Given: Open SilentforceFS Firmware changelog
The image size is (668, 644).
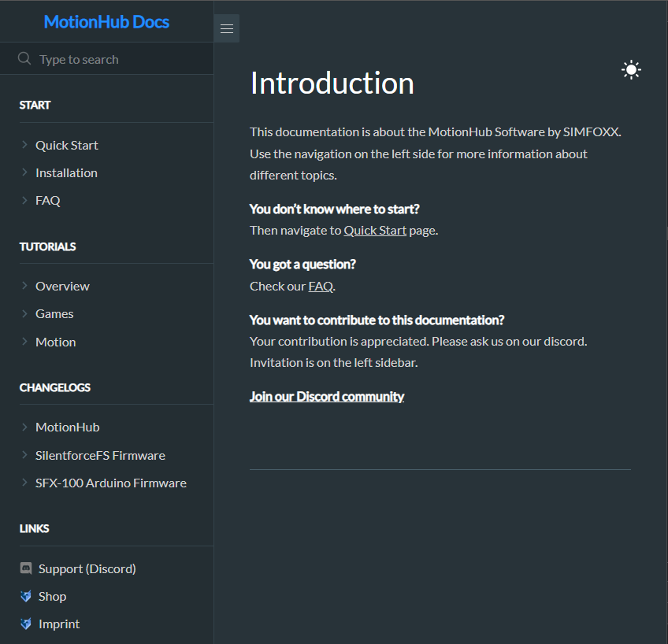Looking at the screenshot, I should click(100, 455).
